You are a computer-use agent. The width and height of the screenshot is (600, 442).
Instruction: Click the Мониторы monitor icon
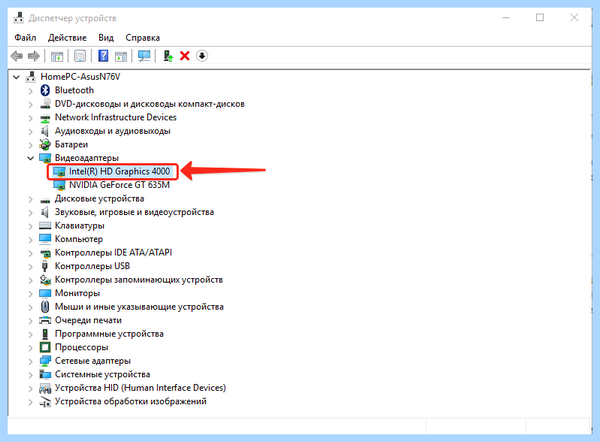45,293
